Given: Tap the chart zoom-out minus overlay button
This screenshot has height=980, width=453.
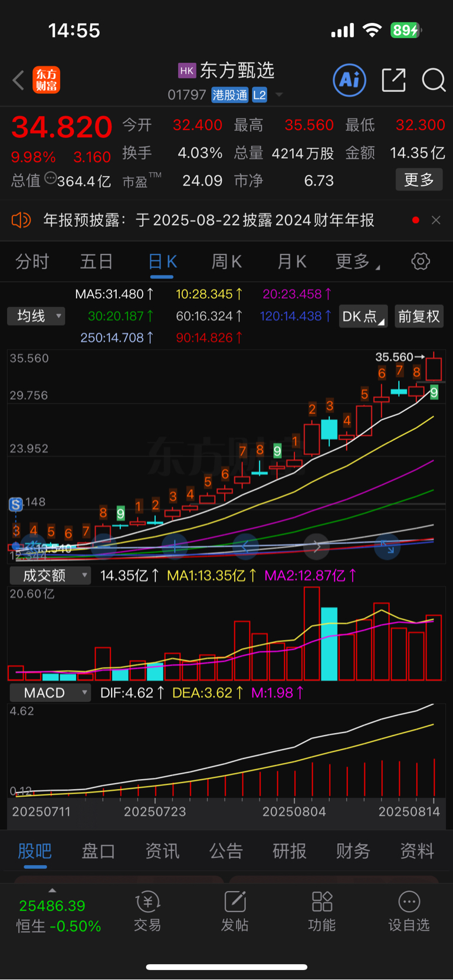Looking at the screenshot, I should tap(103, 547).
